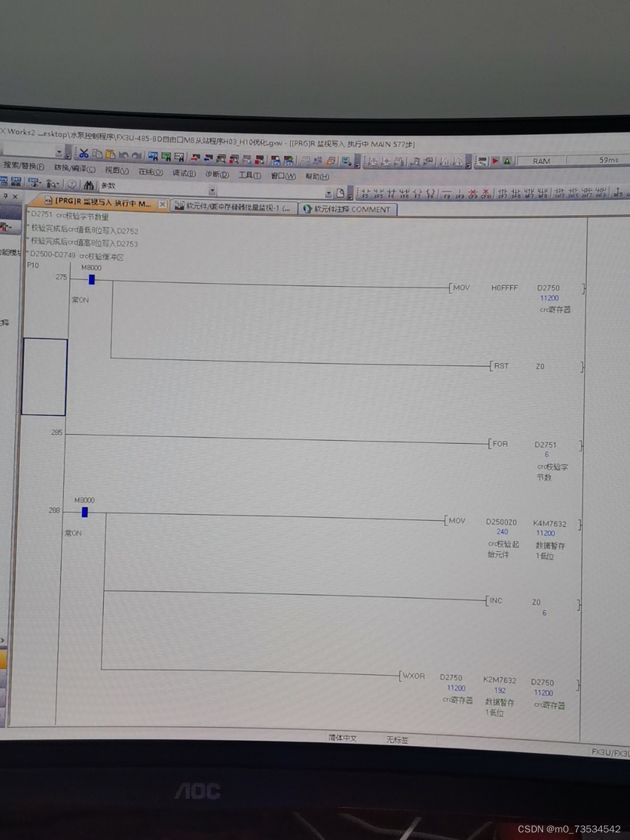Viewport: 630px width, 840px height.
Task: Click 简体中文 in the status bar
Action: pos(342,738)
